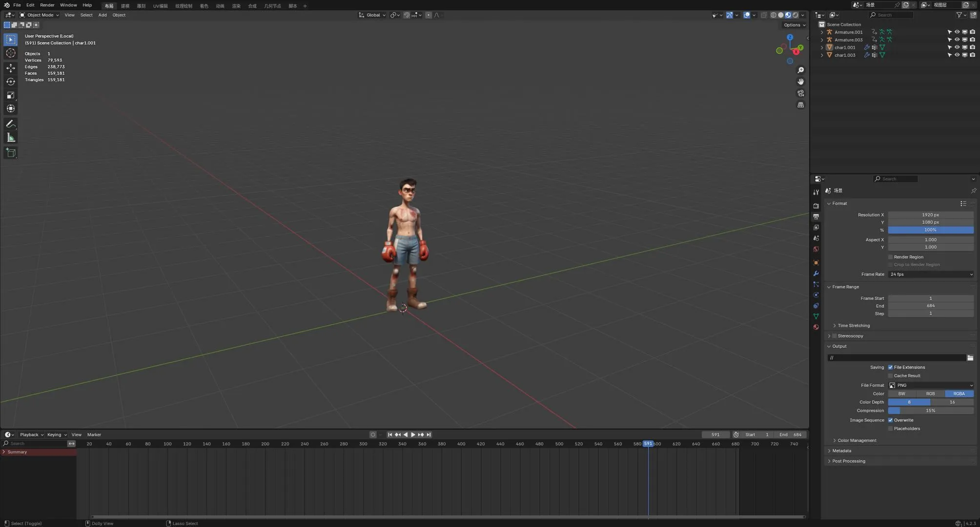Click the Compression slider
This screenshot has width=980, height=527.
click(x=930, y=411)
